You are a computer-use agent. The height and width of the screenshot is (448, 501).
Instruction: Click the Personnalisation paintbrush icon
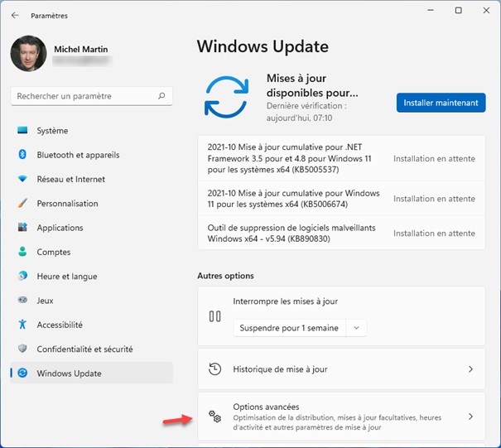point(22,204)
